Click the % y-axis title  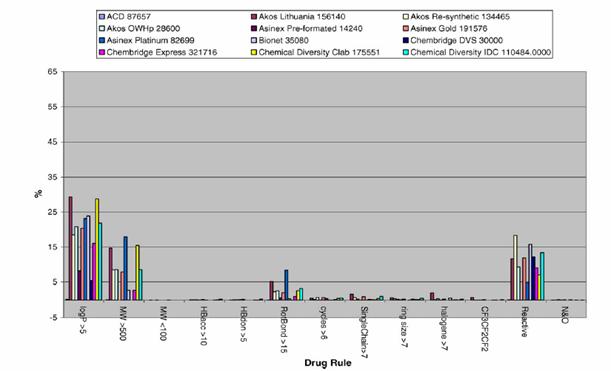(x=38, y=193)
